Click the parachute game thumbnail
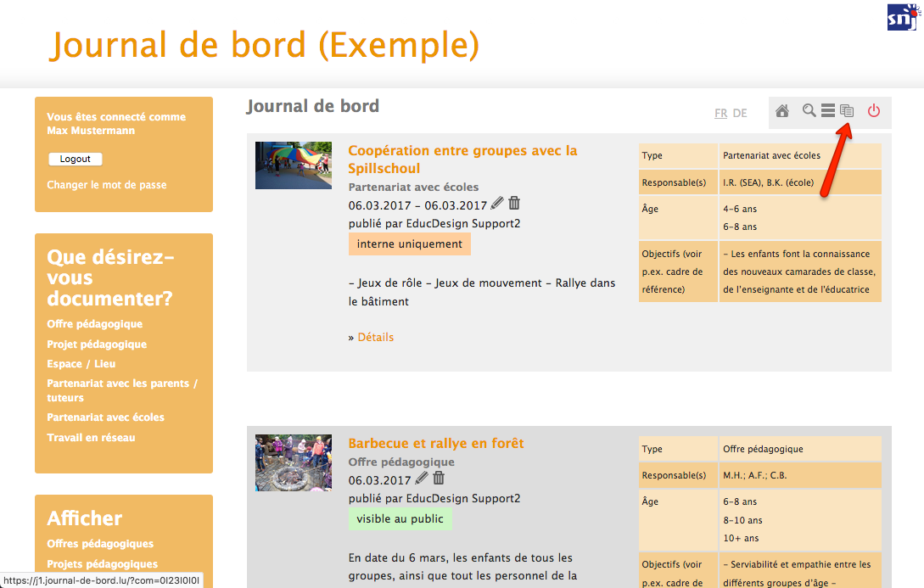Viewport: 924px width, 588px height. (x=294, y=165)
